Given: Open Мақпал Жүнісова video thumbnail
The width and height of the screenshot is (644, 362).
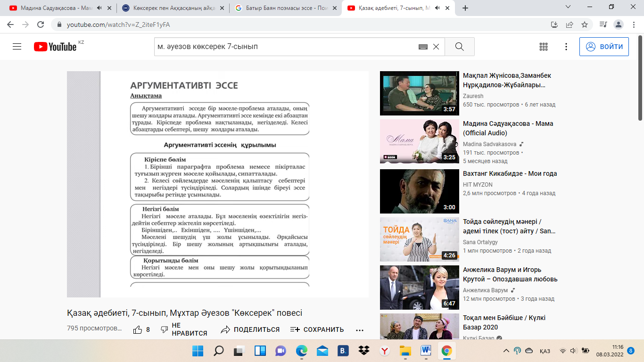Looking at the screenshot, I should point(420,93).
